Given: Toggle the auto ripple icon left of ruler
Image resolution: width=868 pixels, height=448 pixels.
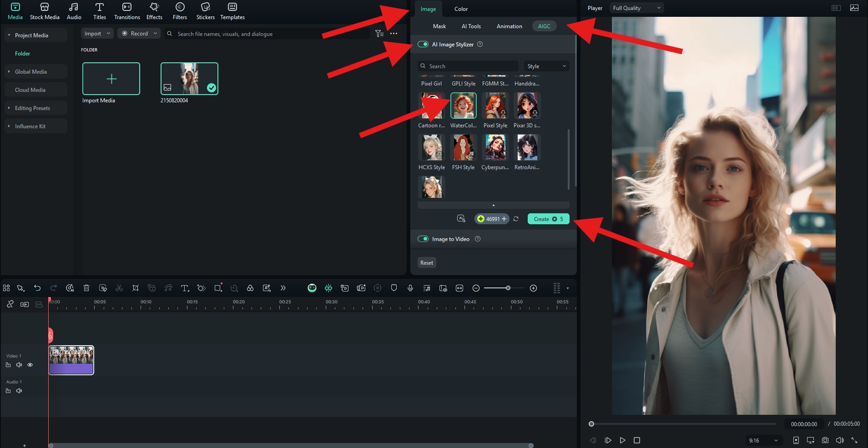Looking at the screenshot, I should tap(39, 304).
